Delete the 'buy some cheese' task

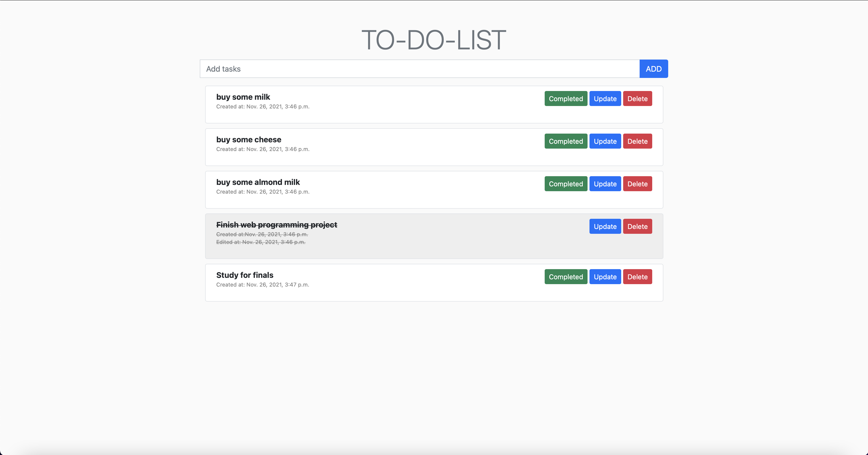637,141
